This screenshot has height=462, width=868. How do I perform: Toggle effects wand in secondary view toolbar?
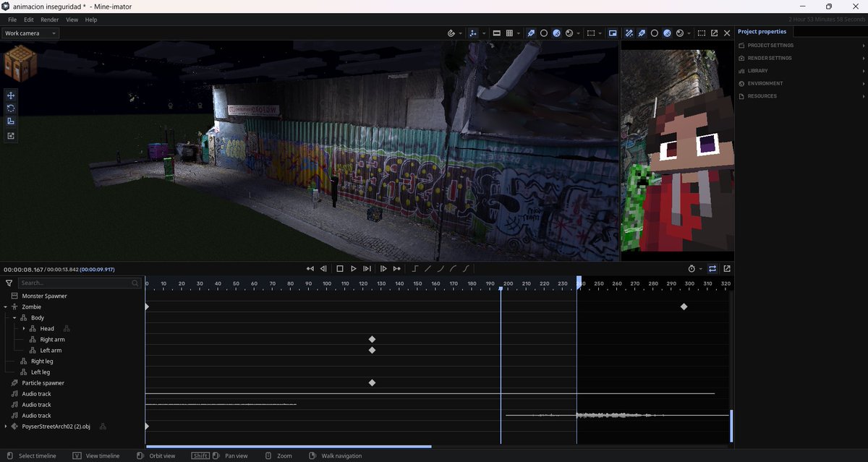pyautogui.click(x=629, y=33)
